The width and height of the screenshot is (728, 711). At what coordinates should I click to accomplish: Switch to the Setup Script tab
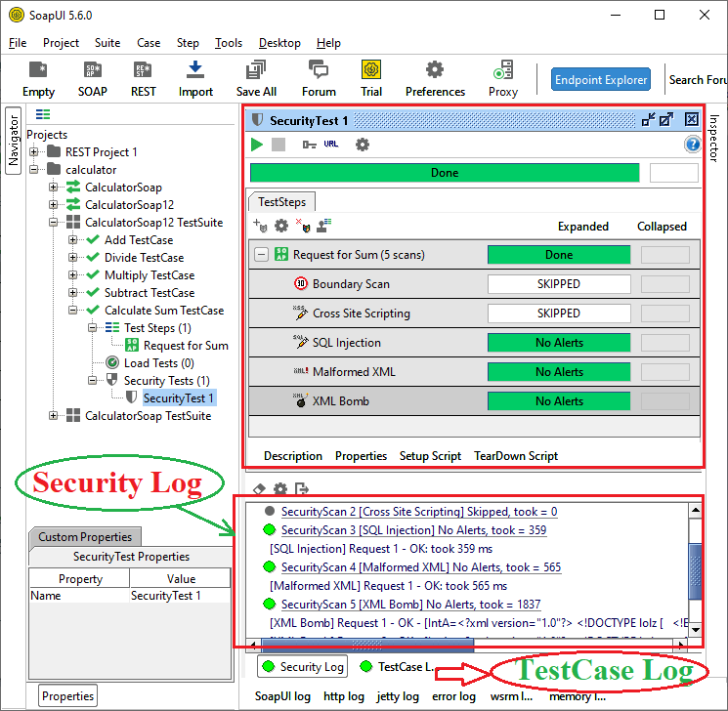click(430, 456)
